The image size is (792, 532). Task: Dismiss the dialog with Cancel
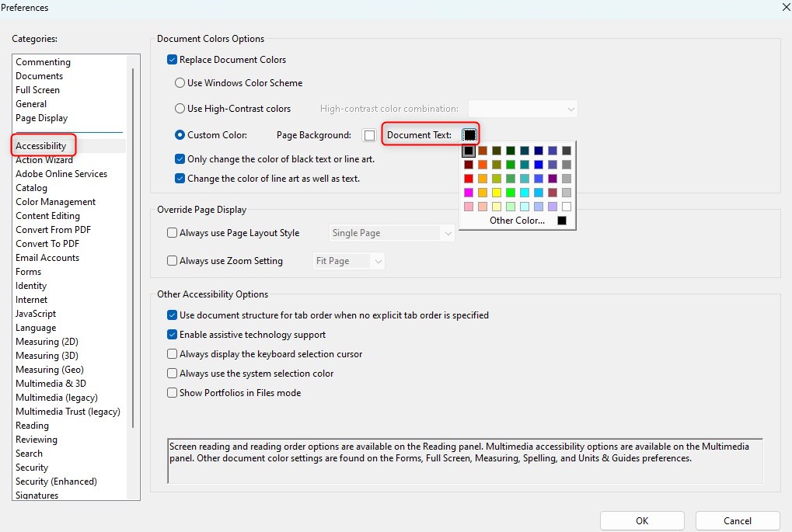pos(736,520)
